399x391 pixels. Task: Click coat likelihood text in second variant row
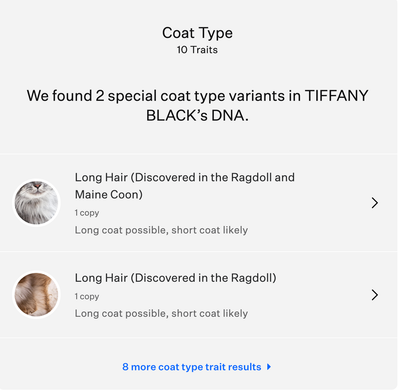click(161, 313)
